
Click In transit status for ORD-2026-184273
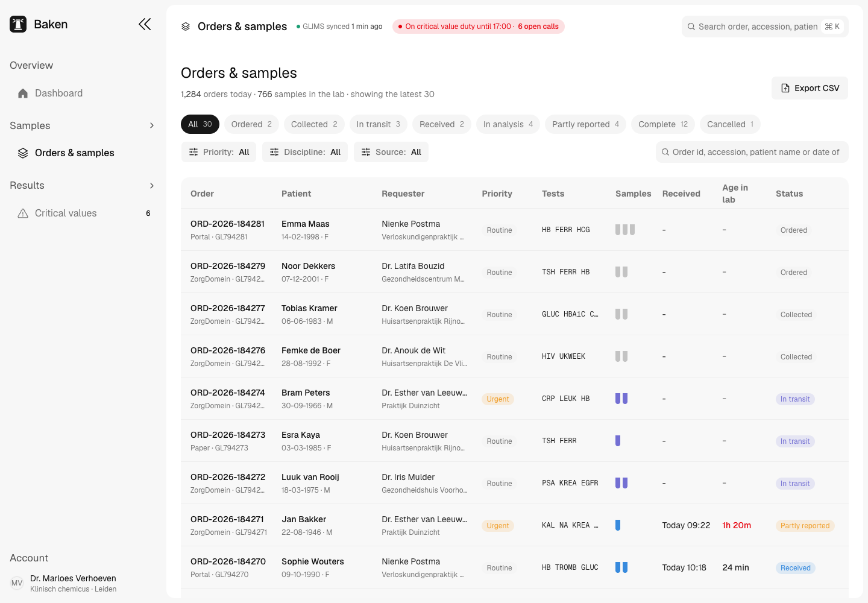coord(795,441)
